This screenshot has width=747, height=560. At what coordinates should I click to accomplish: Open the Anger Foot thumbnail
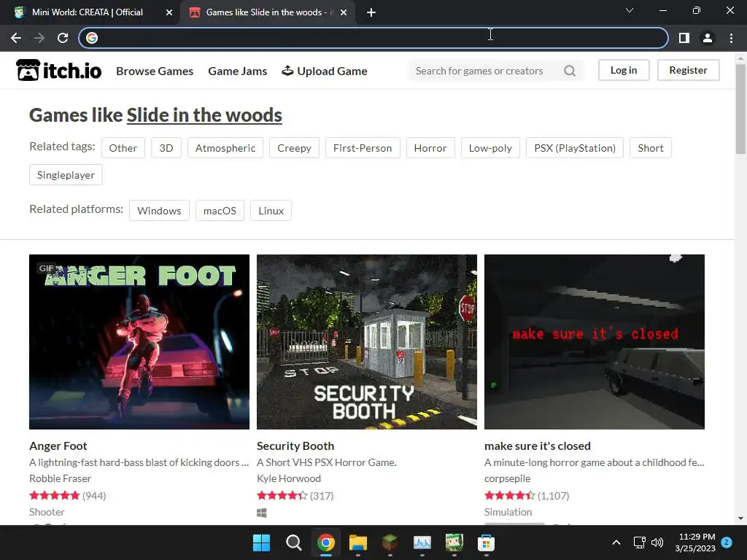[139, 342]
